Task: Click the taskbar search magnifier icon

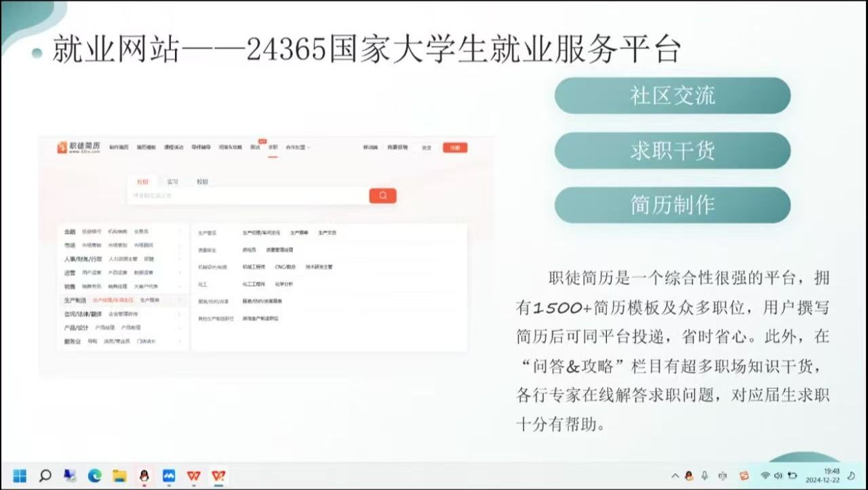Action: click(x=45, y=476)
